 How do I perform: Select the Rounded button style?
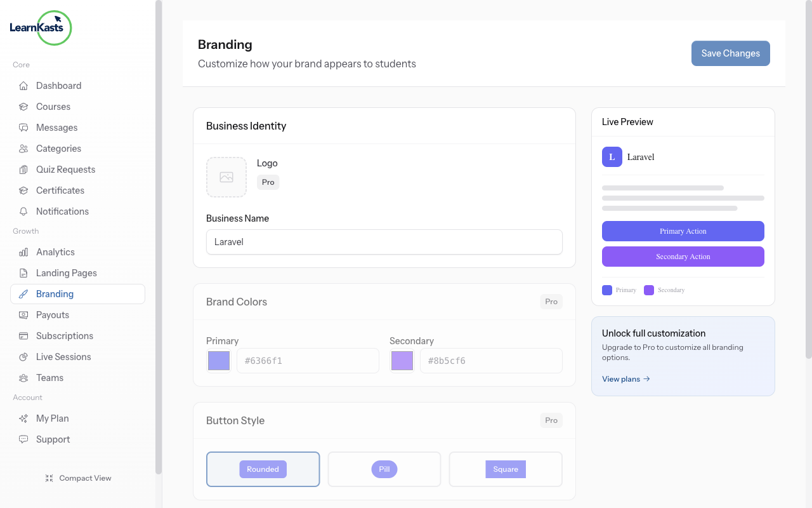tap(263, 469)
